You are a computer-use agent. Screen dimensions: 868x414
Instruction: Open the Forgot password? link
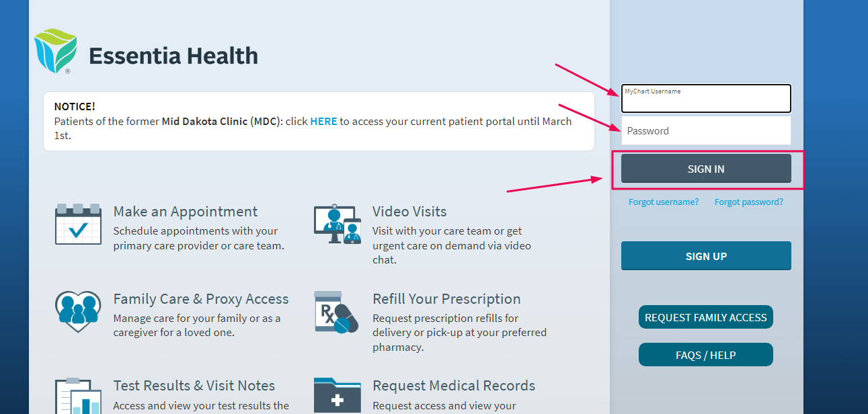pos(749,202)
